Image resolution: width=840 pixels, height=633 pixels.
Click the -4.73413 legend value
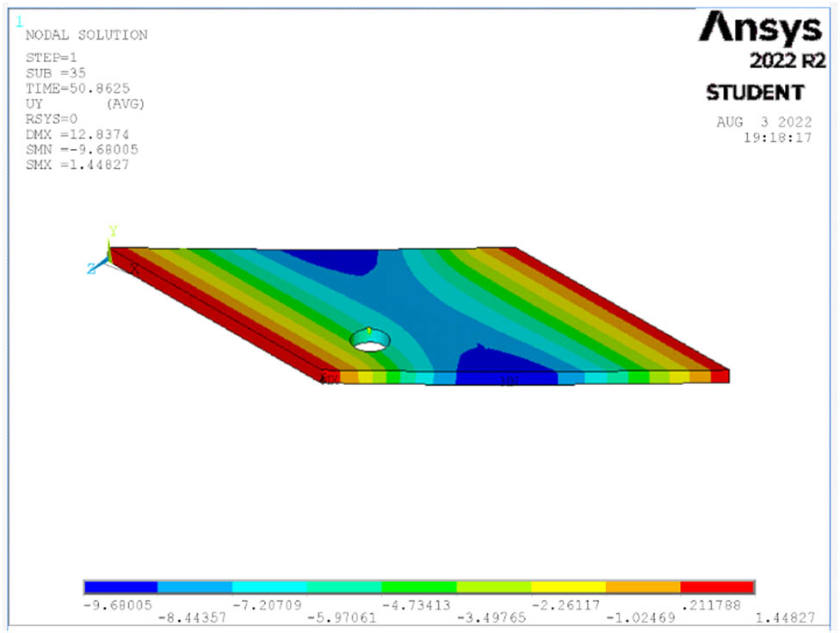[417, 605]
